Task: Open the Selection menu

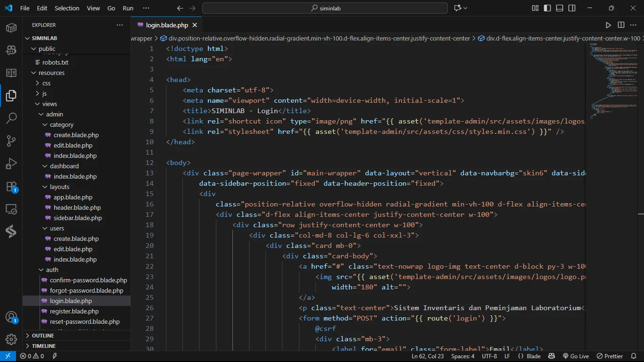Action: [67, 8]
